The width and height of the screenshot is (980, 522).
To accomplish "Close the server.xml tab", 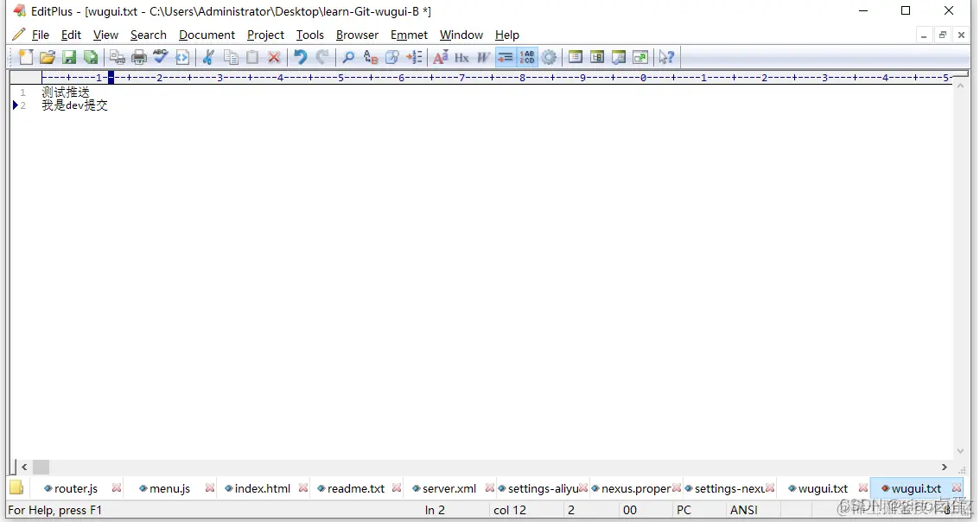I will 489,487.
